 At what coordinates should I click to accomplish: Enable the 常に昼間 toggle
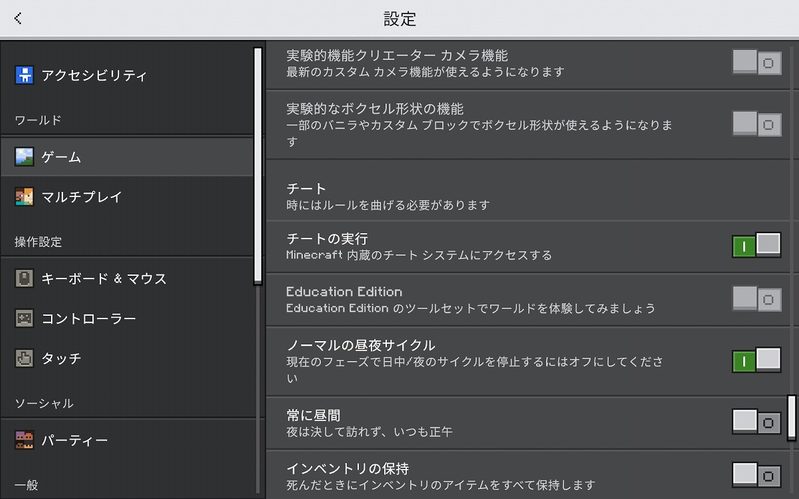coord(757,422)
